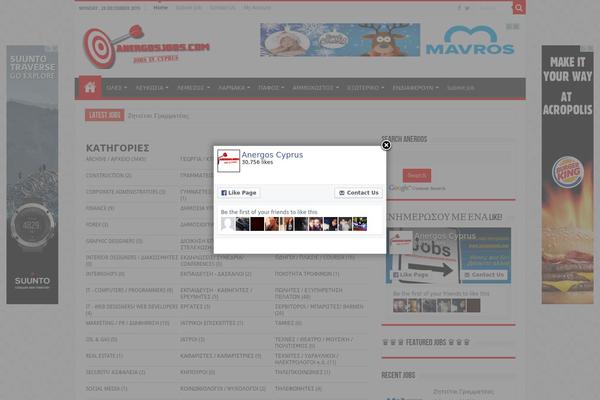
Task: Open the Anergos Cyprus page title link in popup
Action: 272,155
